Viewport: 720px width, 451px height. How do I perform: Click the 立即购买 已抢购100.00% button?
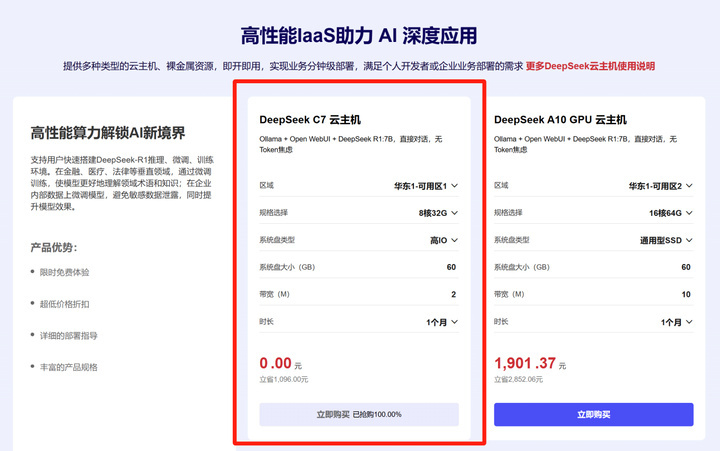(x=359, y=415)
